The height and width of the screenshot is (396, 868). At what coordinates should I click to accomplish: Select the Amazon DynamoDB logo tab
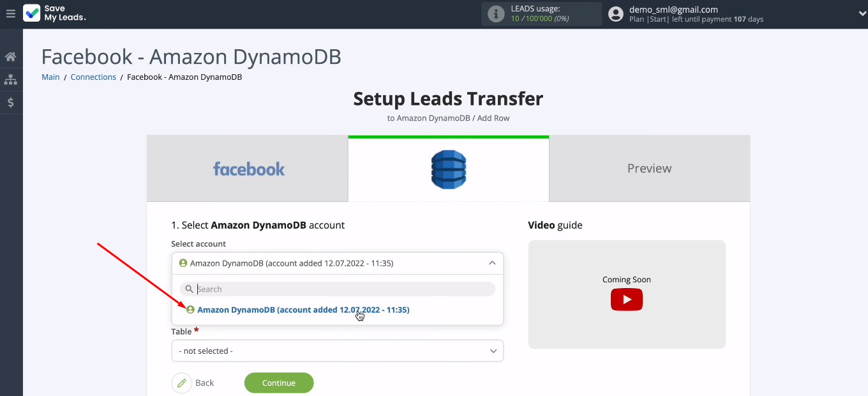point(448,169)
